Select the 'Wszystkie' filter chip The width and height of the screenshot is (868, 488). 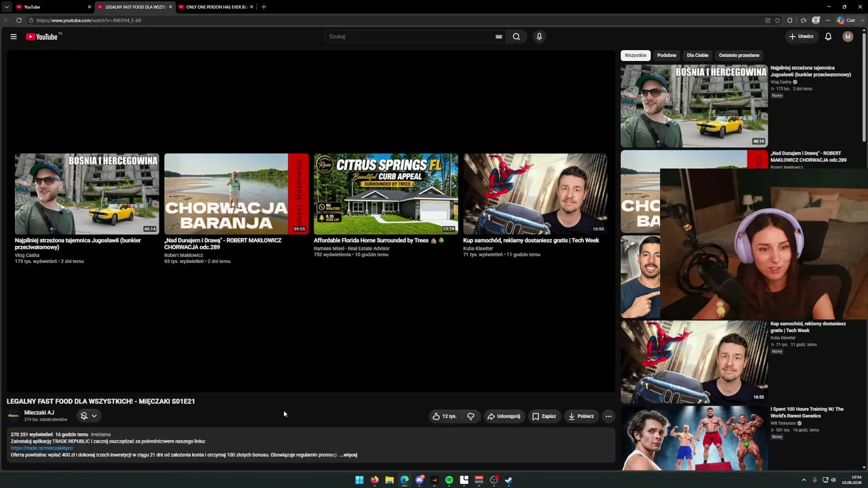635,56
